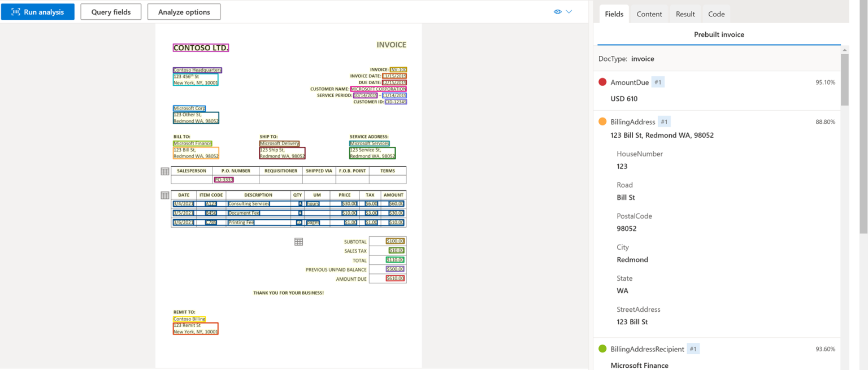This screenshot has height=370, width=868.
Task: Click the orange dot beside BillingAddress
Action: click(x=602, y=121)
